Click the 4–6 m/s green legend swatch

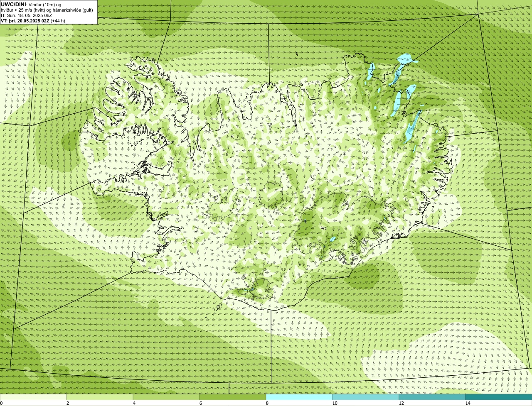click(166, 397)
